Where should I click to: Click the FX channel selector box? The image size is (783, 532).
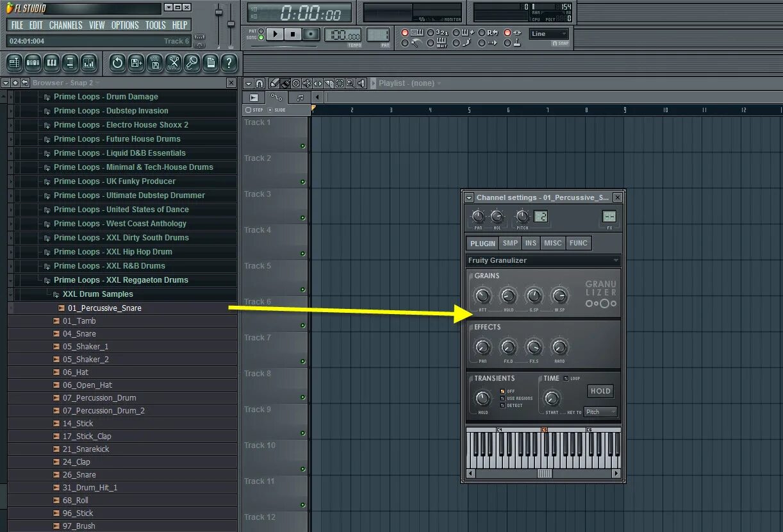[x=609, y=217]
